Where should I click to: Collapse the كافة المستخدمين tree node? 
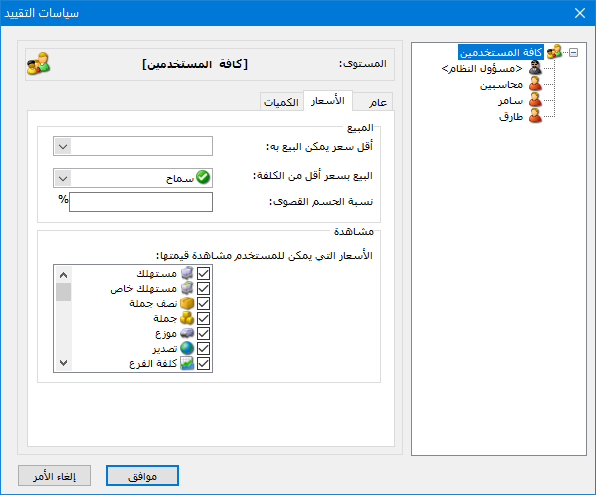(573, 52)
